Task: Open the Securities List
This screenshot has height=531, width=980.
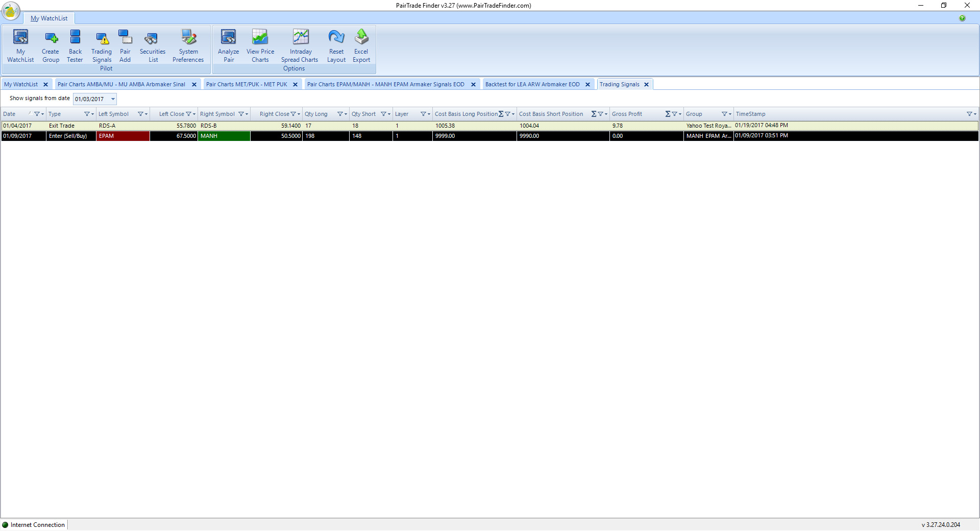Action: coord(152,45)
